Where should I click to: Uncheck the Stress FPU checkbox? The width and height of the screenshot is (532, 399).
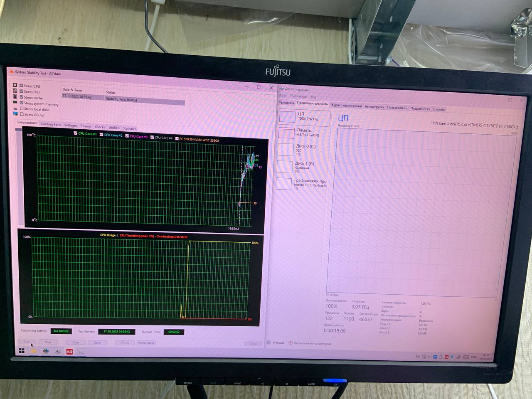pos(21,91)
